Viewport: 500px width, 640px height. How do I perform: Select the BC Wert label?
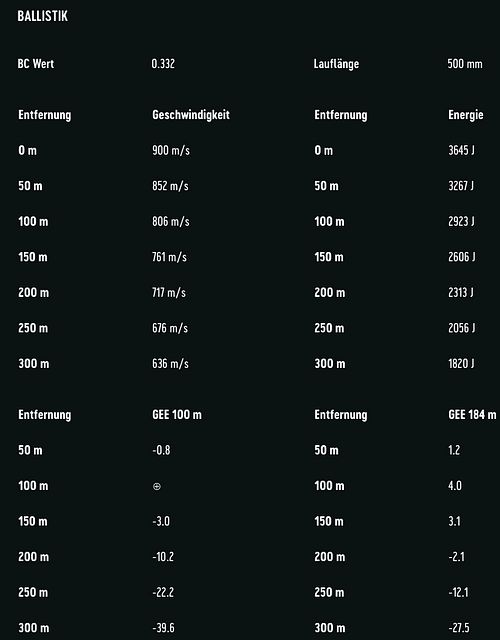tap(36, 64)
